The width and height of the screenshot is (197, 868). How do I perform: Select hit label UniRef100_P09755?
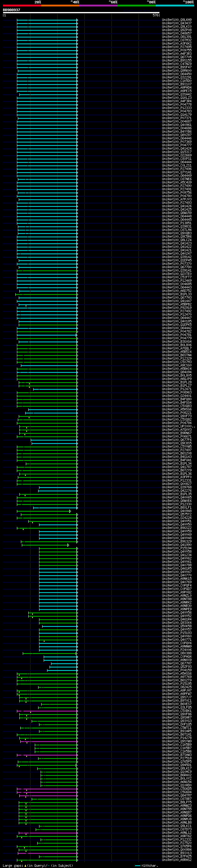(177, 50)
